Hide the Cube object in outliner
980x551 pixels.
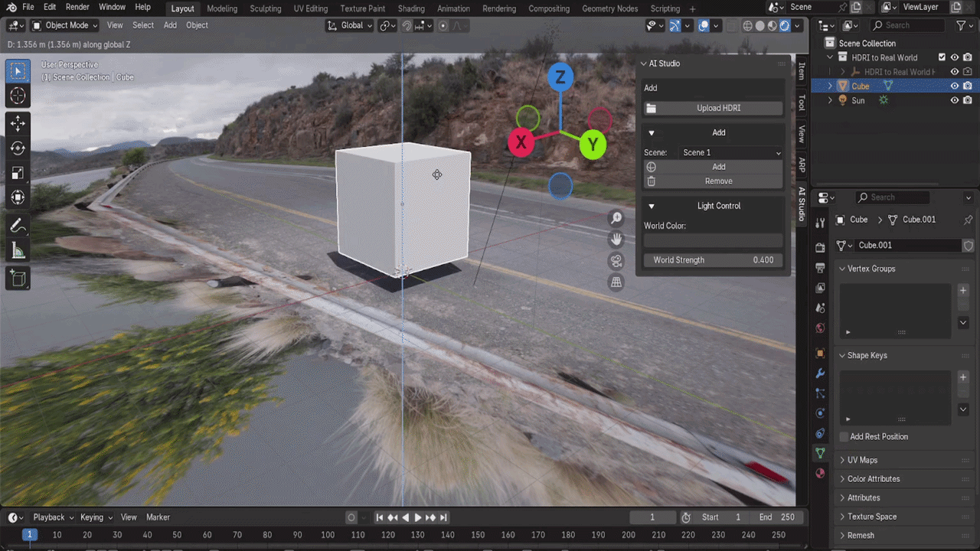tap(955, 86)
